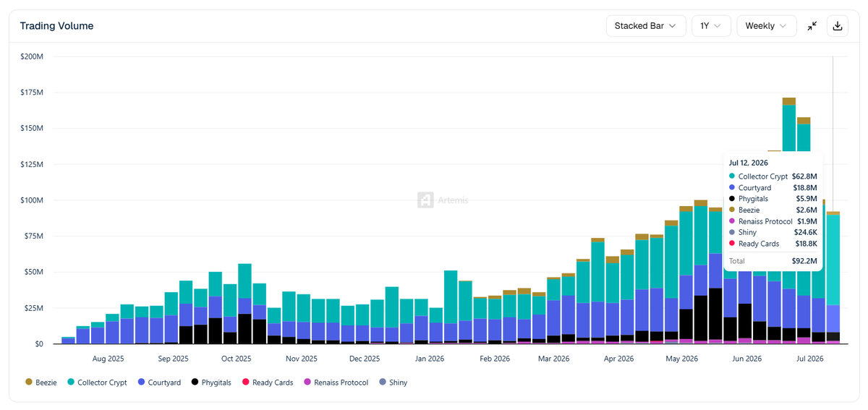
Task: Click the Feb 2026 axis label
Action: (495, 359)
